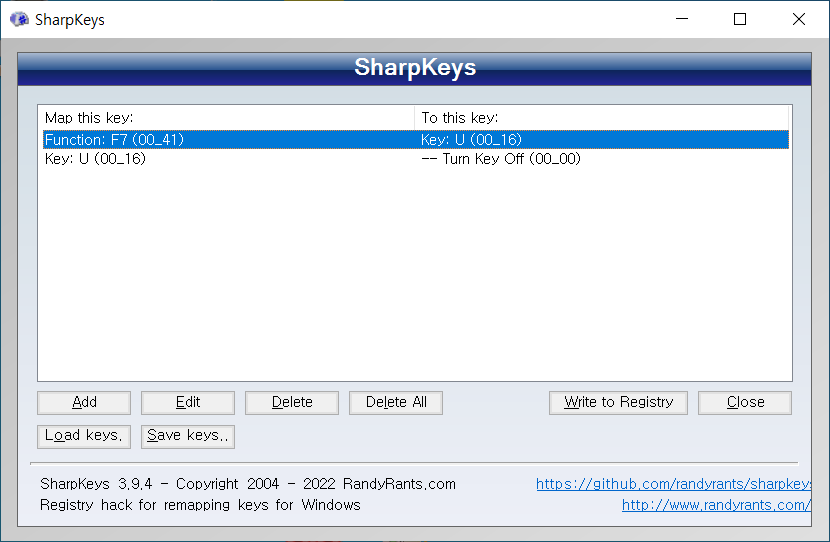Viewport: 830px width, 542px height.
Task: Minimize the SharpKeys window
Action: [682, 19]
